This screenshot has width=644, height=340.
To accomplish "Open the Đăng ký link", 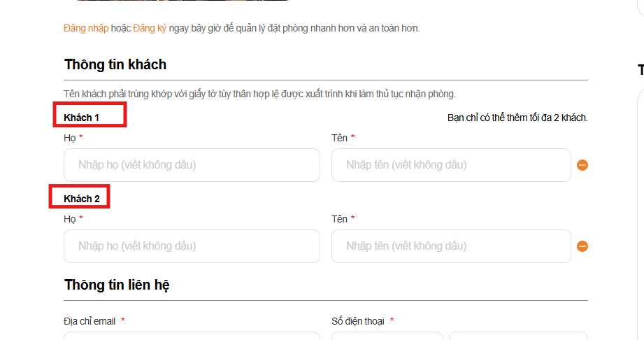I will tap(149, 29).
